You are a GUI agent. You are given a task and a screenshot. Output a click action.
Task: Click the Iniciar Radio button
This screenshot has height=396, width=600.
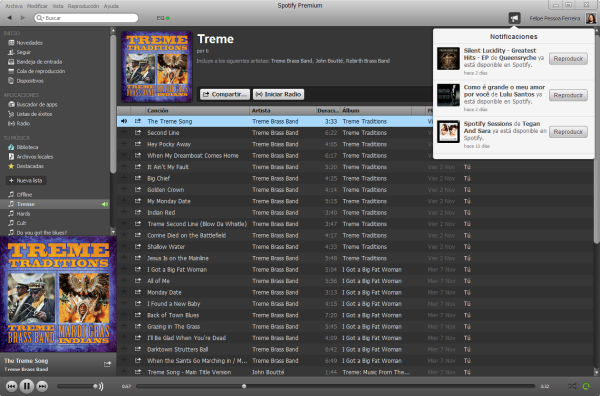pyautogui.click(x=279, y=94)
